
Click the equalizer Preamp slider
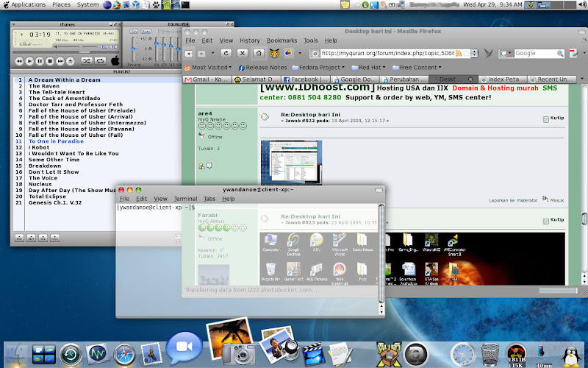[x=133, y=49]
